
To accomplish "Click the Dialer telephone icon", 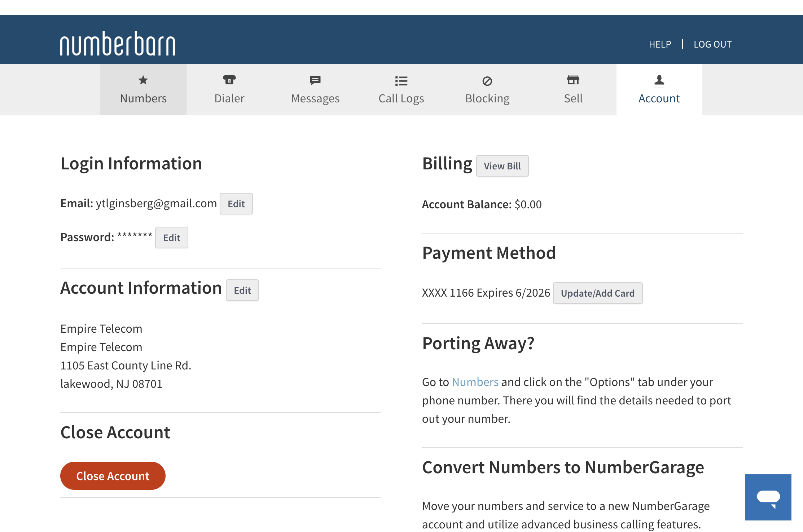I will pyautogui.click(x=229, y=80).
